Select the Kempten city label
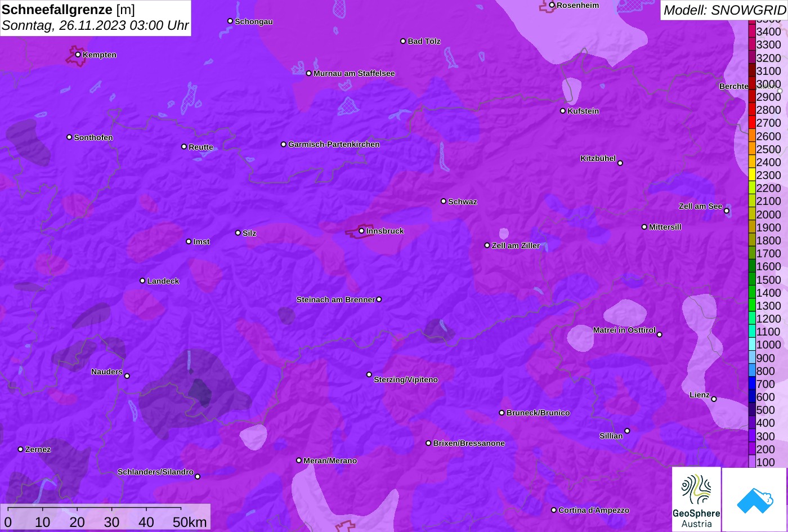The height and width of the screenshot is (532, 788). [x=100, y=55]
